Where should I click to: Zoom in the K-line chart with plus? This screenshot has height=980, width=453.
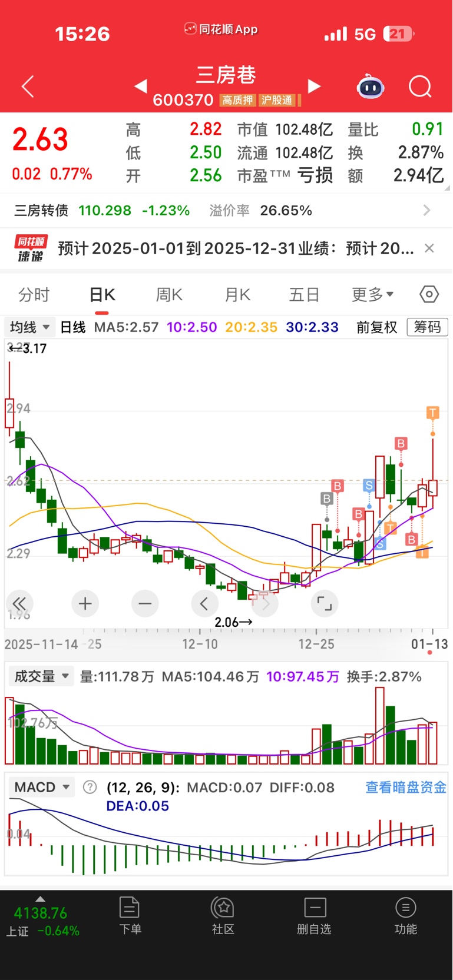[x=85, y=603]
